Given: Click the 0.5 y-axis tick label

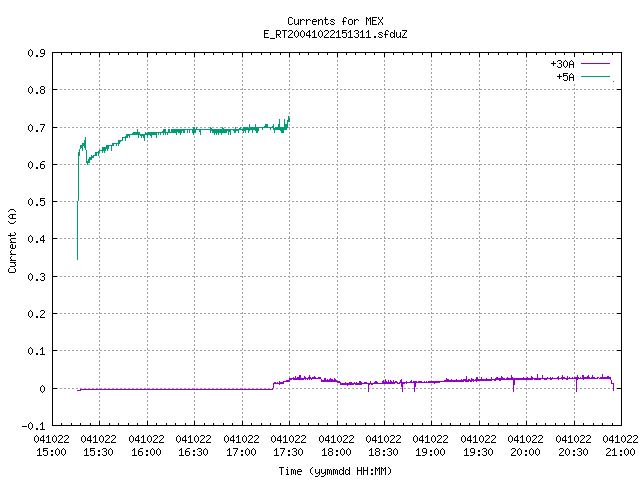Looking at the screenshot, I should pos(36,202).
